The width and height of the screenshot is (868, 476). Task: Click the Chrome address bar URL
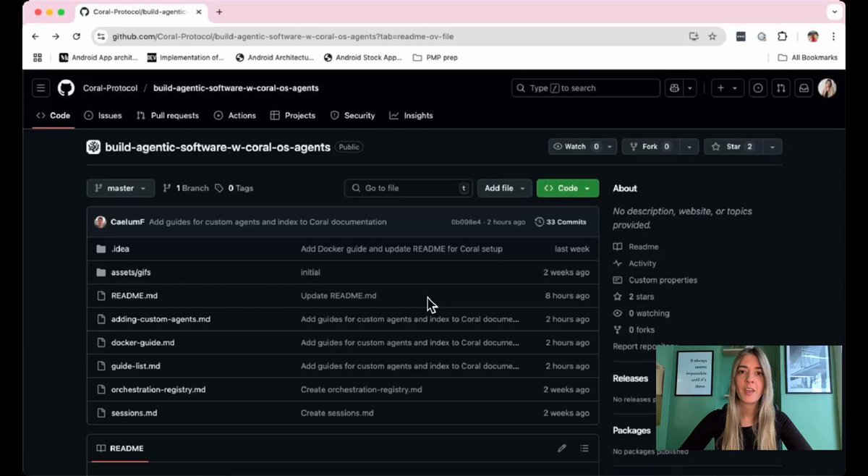pos(283,36)
